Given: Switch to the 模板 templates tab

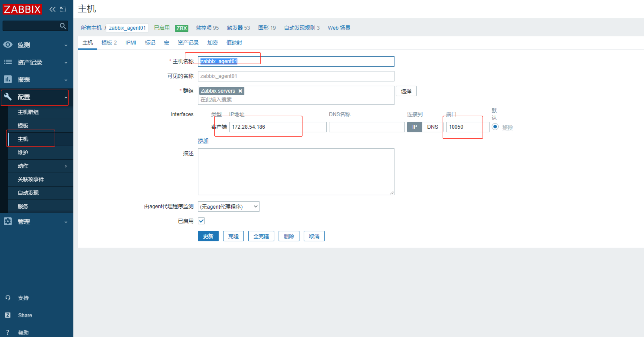Looking at the screenshot, I should (109, 43).
